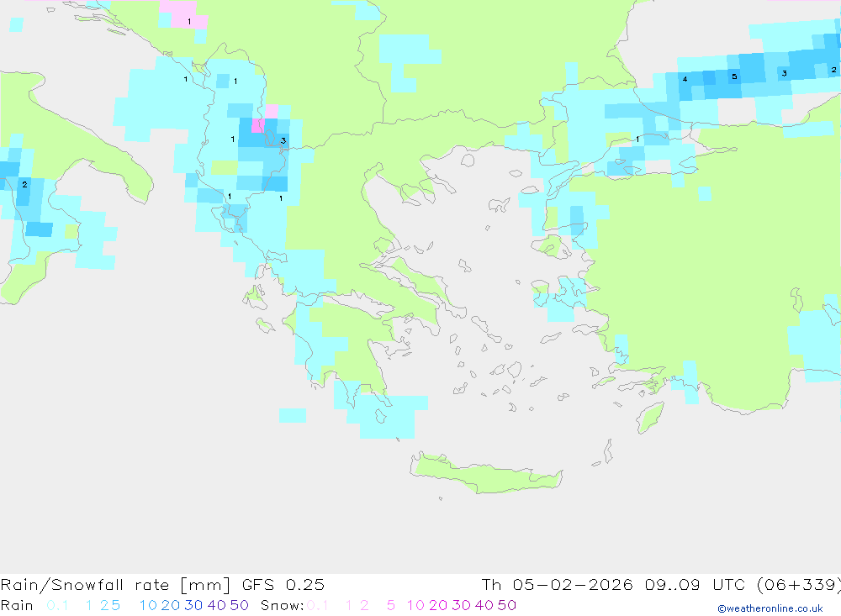Screen dimensions: 841x616
Task: Click the "2" rain value over southern Italy
Action: [x=24, y=184]
